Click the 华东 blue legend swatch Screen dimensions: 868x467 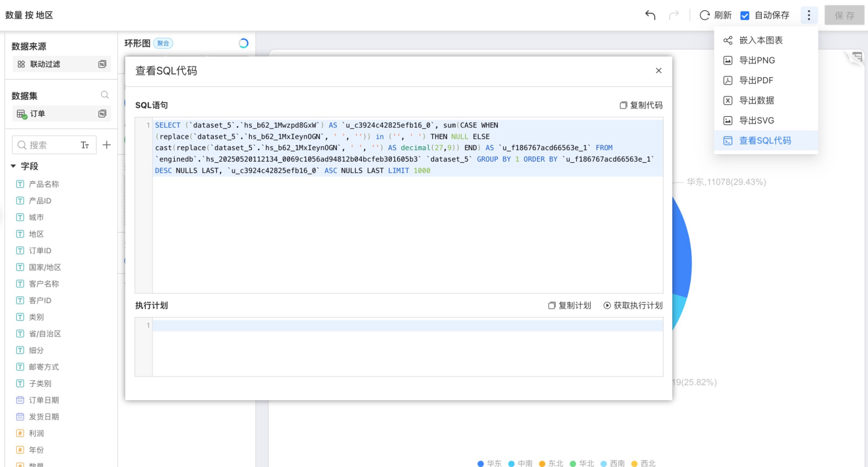480,463
